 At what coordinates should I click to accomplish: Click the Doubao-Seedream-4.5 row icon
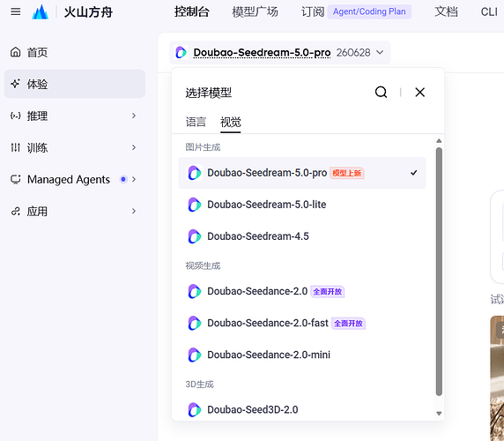(x=195, y=236)
